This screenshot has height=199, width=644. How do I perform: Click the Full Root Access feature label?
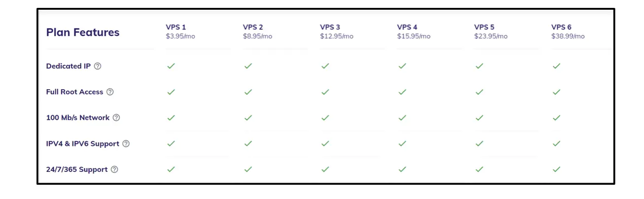pyautogui.click(x=74, y=92)
